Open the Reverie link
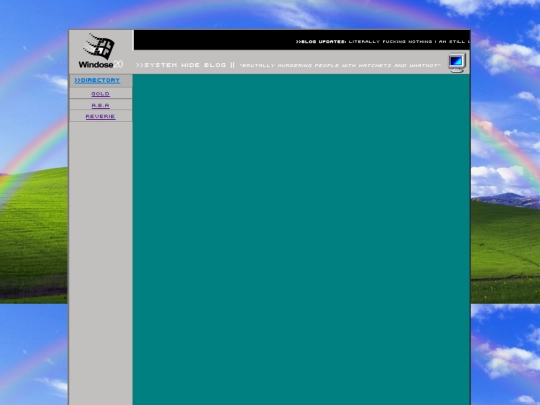The image size is (540, 405). [101, 116]
